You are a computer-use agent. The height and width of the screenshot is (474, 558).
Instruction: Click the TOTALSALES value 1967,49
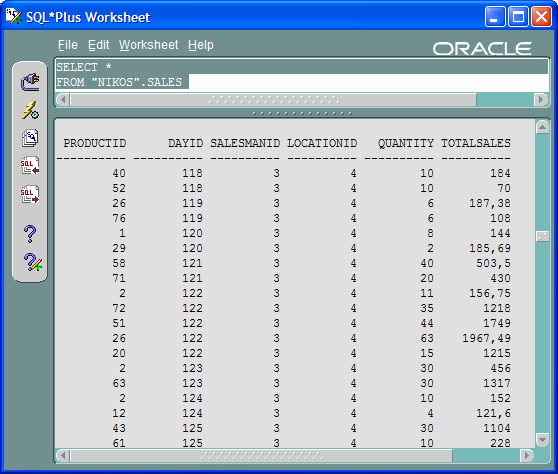click(486, 338)
